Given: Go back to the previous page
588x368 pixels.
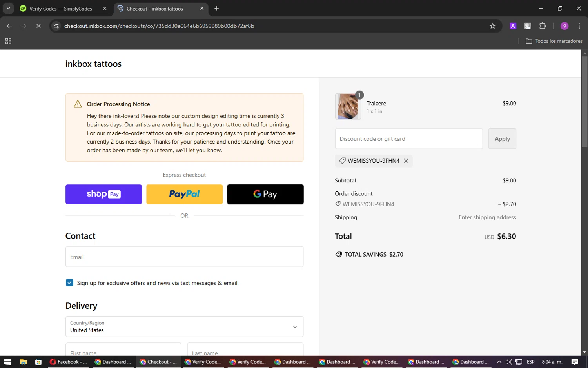Looking at the screenshot, I should pyautogui.click(x=9, y=26).
